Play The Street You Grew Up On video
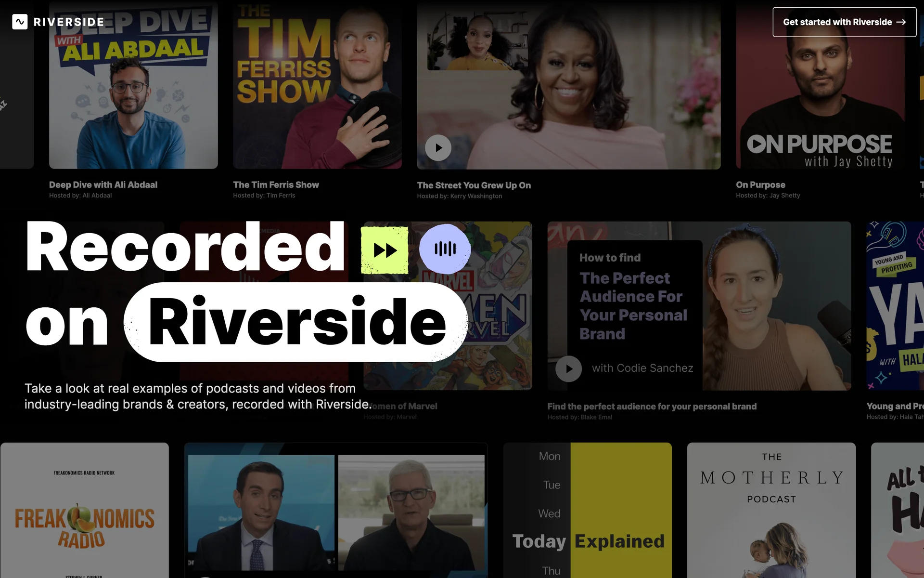The width and height of the screenshot is (924, 578). (x=438, y=148)
